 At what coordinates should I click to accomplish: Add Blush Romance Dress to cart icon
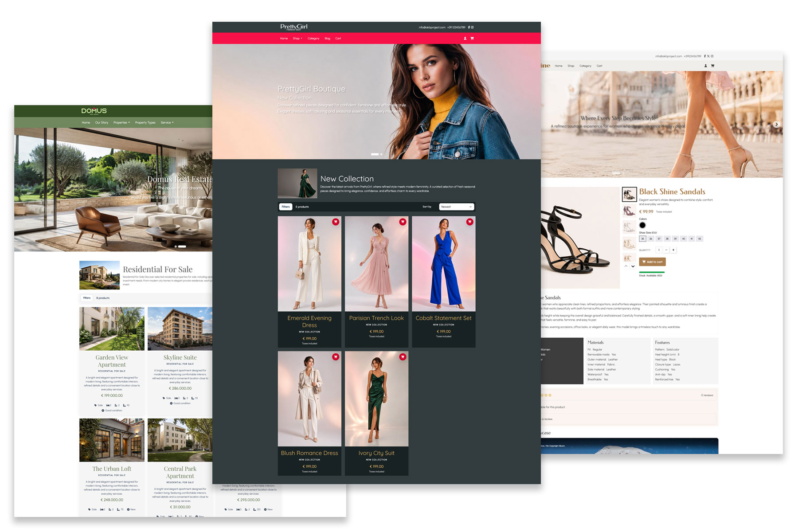click(x=336, y=356)
